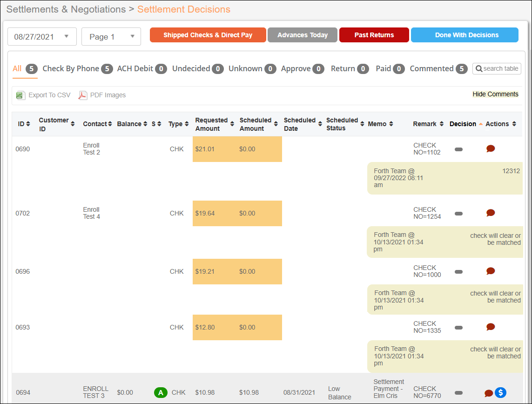Switch to Commented tab
The width and height of the screenshot is (532, 404).
[439, 68]
